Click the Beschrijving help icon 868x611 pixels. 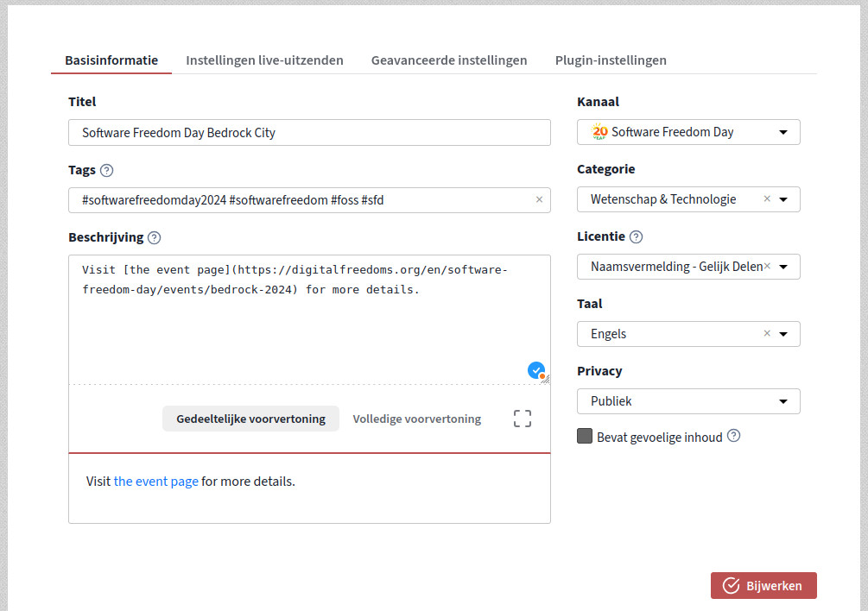point(154,237)
